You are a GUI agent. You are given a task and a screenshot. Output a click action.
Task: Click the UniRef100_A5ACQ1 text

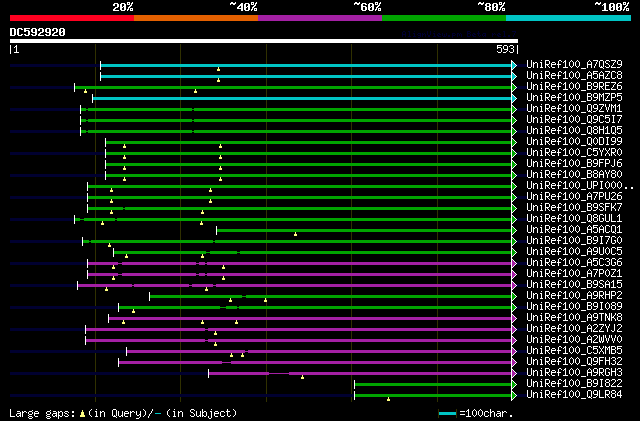click(x=574, y=230)
